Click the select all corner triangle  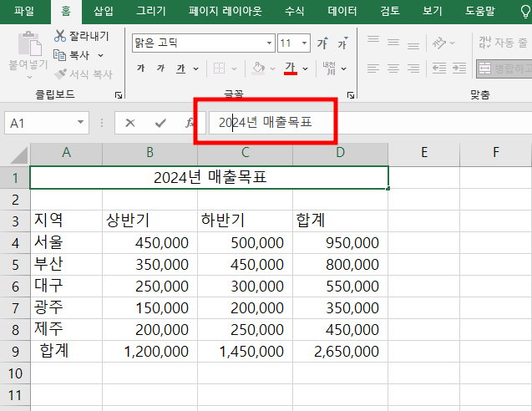coord(19,155)
